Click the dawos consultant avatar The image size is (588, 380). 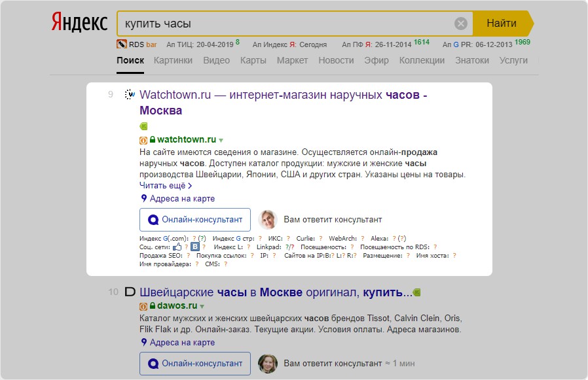coord(268,364)
